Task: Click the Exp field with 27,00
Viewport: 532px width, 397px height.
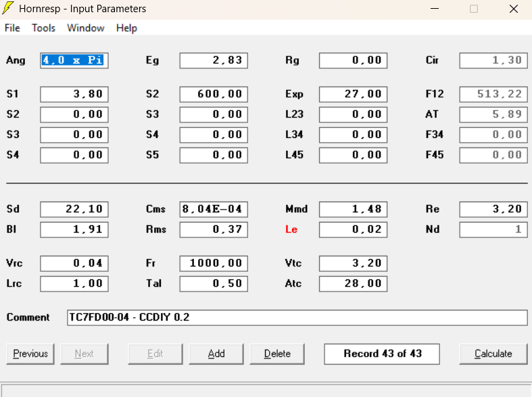Action: (353, 94)
